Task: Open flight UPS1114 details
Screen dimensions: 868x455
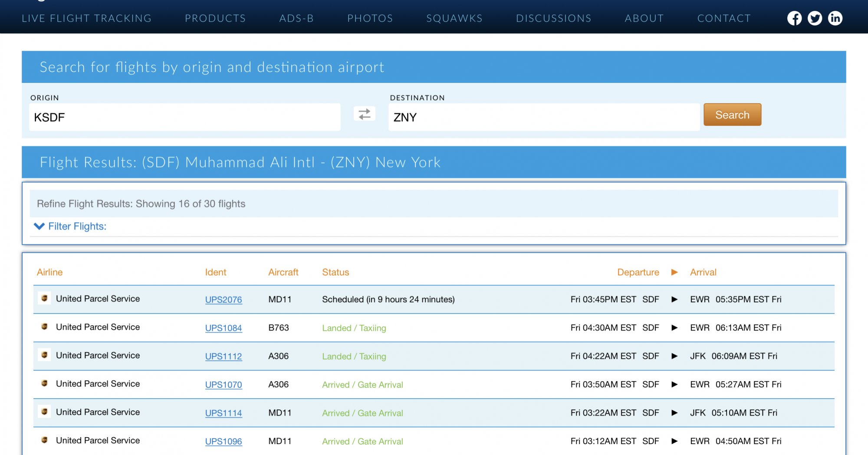Action: pyautogui.click(x=224, y=413)
